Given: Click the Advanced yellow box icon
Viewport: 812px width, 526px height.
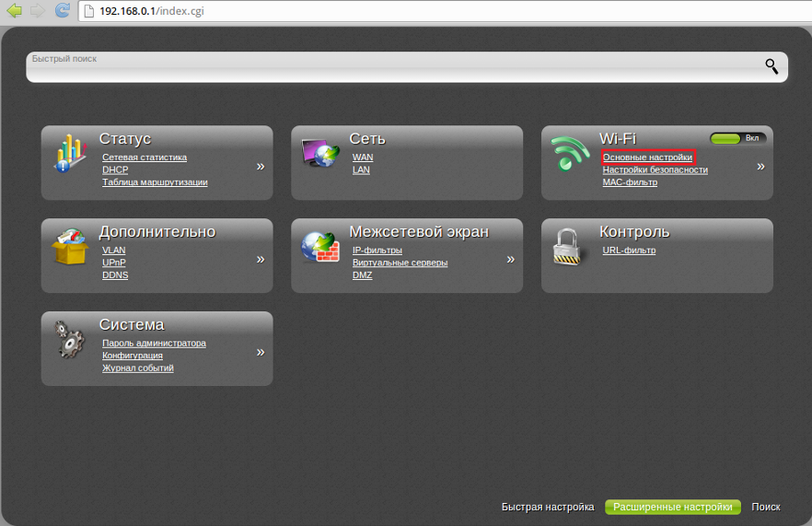Looking at the screenshot, I should click(x=71, y=246).
